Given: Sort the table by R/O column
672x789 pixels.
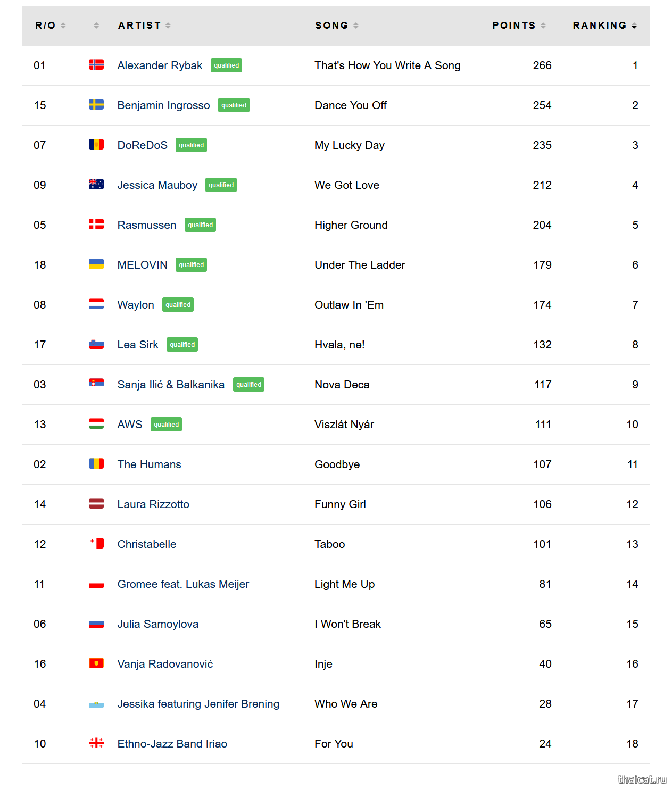Looking at the screenshot, I should pos(50,26).
